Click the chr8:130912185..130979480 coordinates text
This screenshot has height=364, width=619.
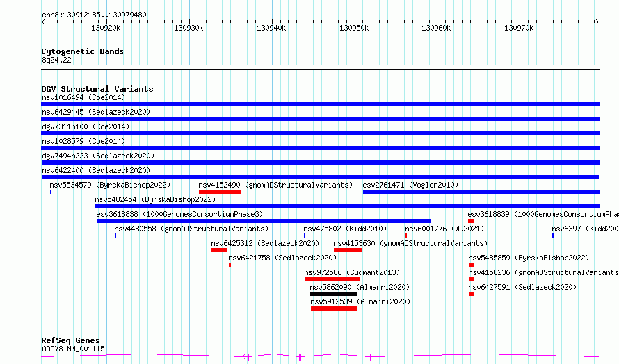coord(94,15)
